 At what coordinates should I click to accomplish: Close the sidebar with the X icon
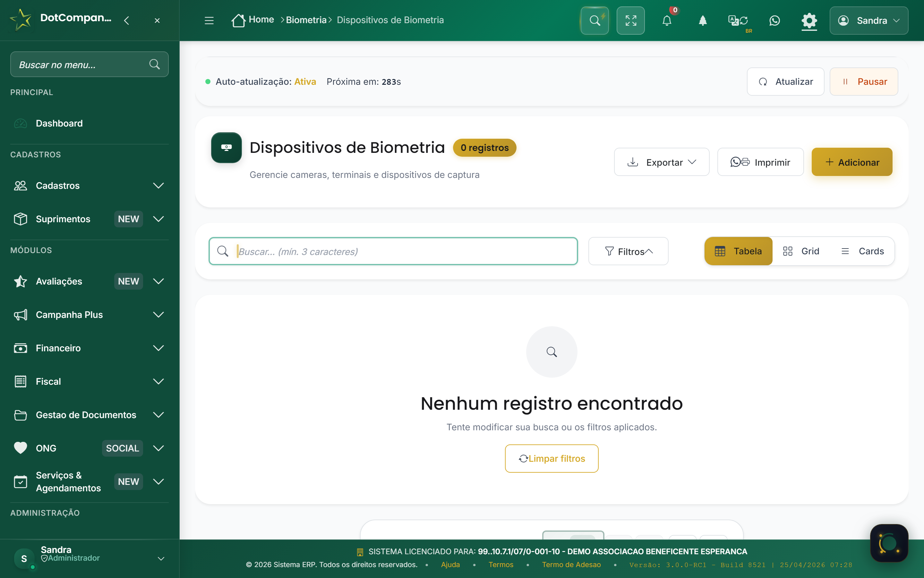(157, 21)
